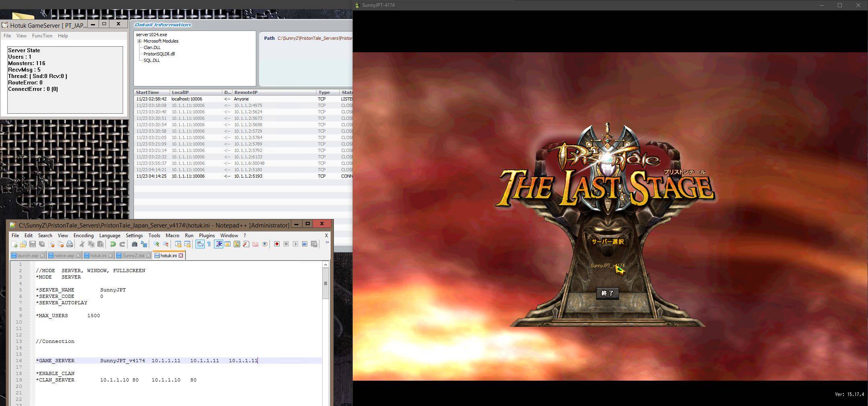
Task: Click the Type column header
Action: 328,92
